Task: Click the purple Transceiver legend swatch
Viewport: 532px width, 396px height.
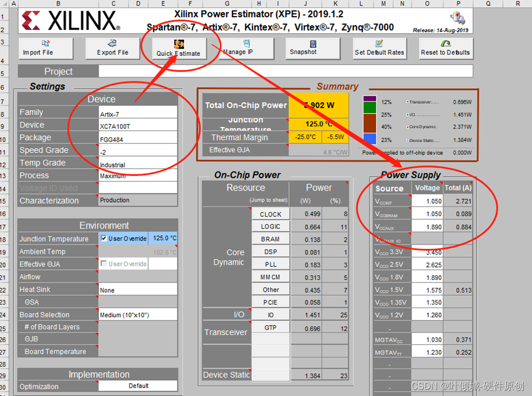Action: click(x=370, y=98)
